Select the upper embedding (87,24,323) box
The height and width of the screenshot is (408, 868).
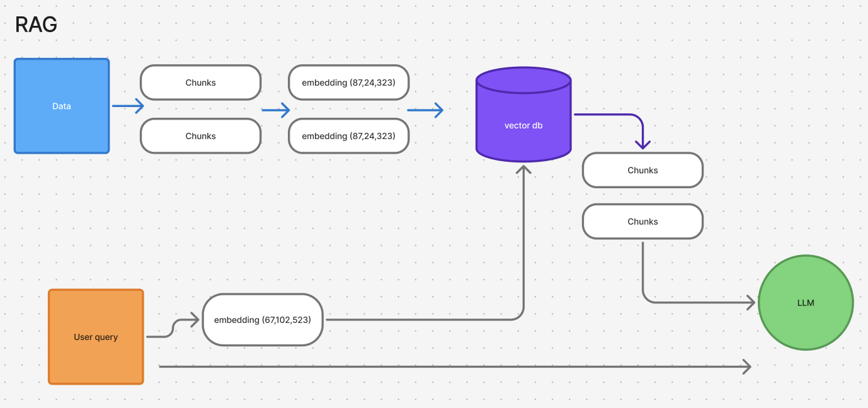click(x=348, y=82)
